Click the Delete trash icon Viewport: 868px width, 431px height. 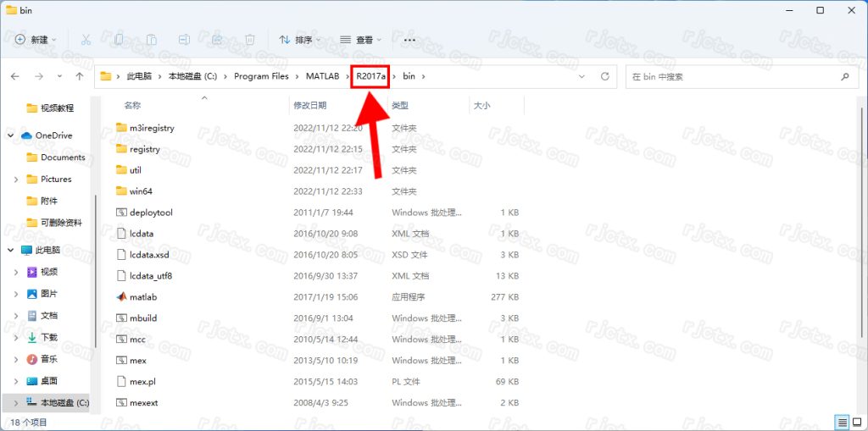click(250, 40)
